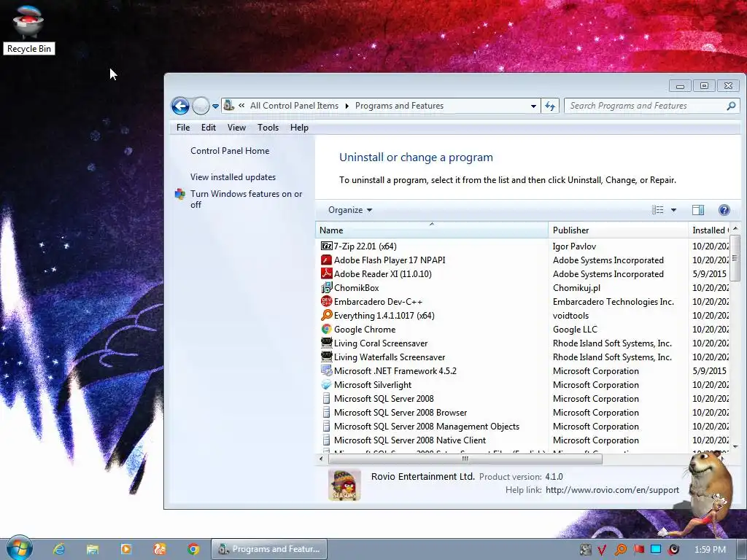Image resolution: width=747 pixels, height=560 pixels.
Task: Click the Control Panel icon in address bar
Action: (x=229, y=105)
